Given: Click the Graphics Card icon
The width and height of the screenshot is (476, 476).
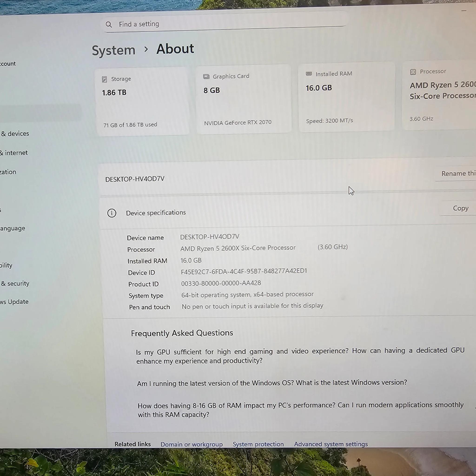Looking at the screenshot, I should 206,77.
